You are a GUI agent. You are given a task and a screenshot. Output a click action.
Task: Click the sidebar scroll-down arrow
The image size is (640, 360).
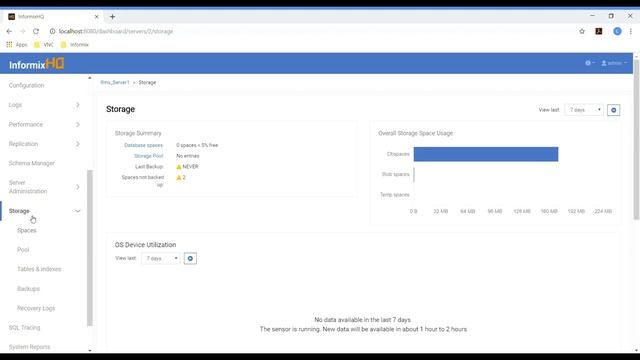90,350
